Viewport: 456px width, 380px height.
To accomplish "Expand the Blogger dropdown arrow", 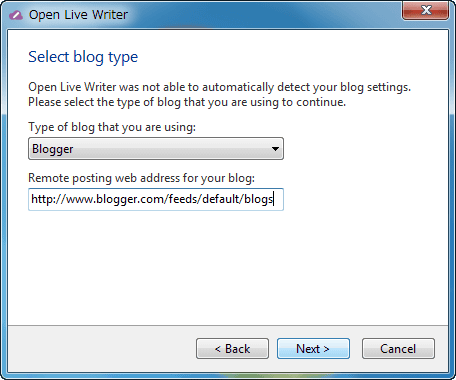I will pyautogui.click(x=275, y=149).
